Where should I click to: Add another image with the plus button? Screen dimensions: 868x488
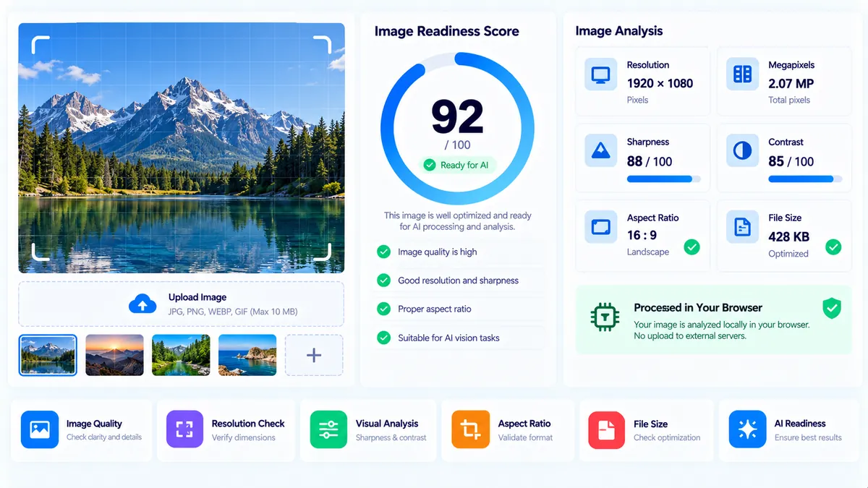click(x=314, y=355)
